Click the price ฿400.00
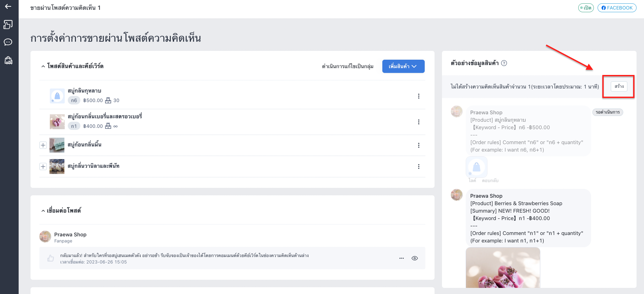 [x=93, y=126]
